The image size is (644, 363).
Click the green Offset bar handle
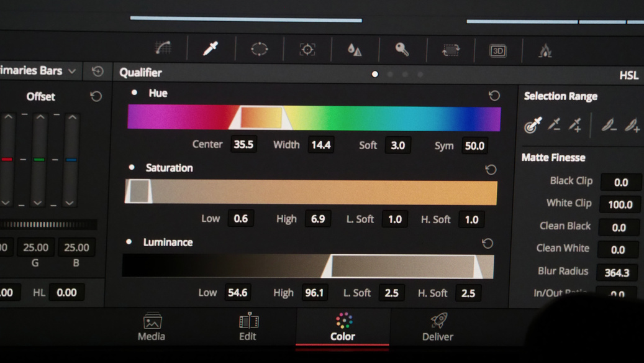[x=39, y=160]
